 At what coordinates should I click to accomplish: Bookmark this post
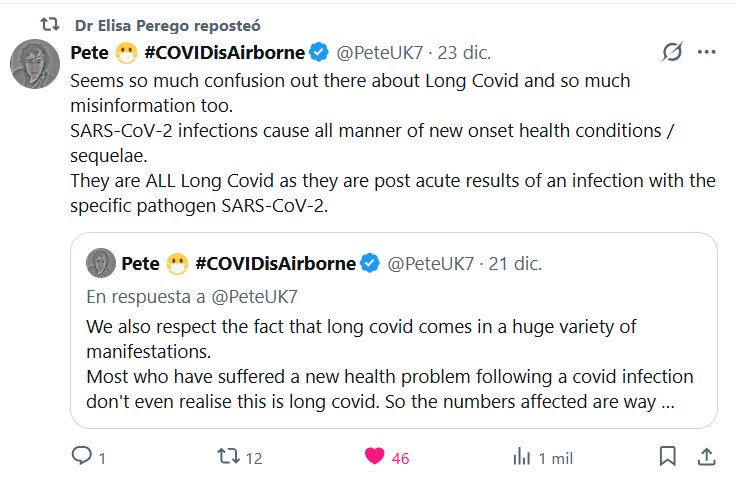[x=667, y=457]
